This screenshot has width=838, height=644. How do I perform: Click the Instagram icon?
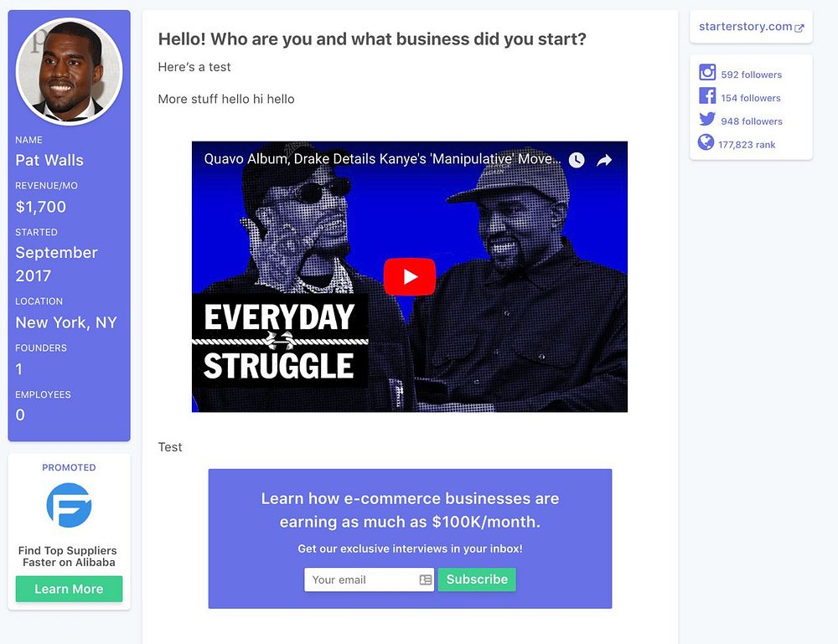(x=707, y=72)
